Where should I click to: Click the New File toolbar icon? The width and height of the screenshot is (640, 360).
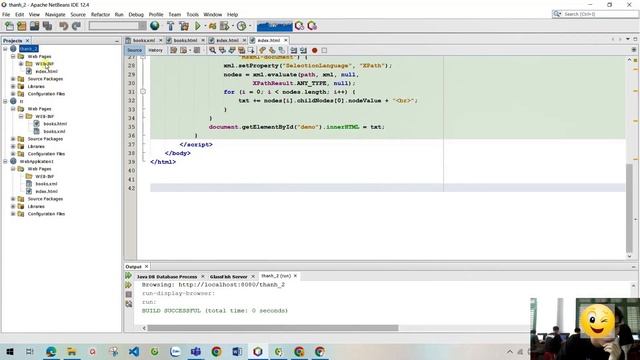pos(9,26)
